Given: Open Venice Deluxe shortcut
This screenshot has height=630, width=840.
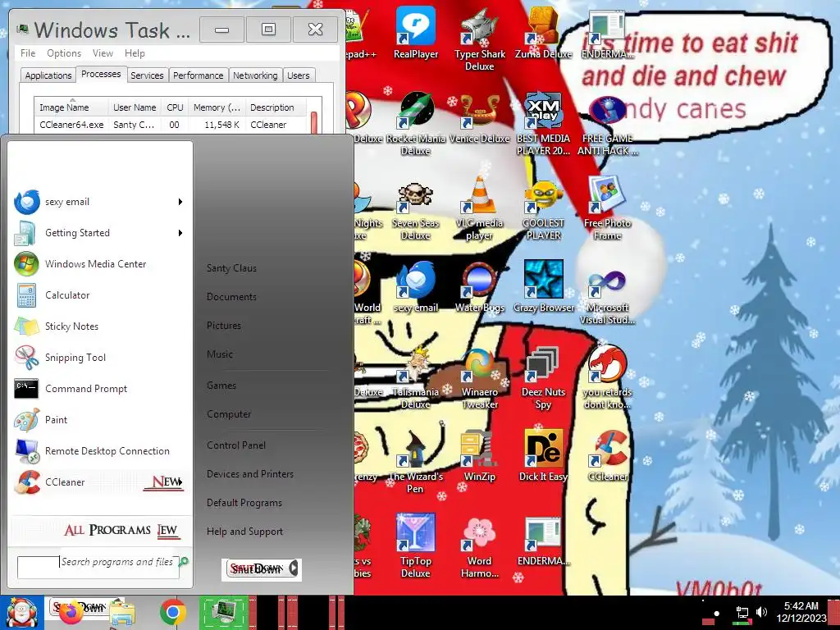Looking at the screenshot, I should coord(479,118).
